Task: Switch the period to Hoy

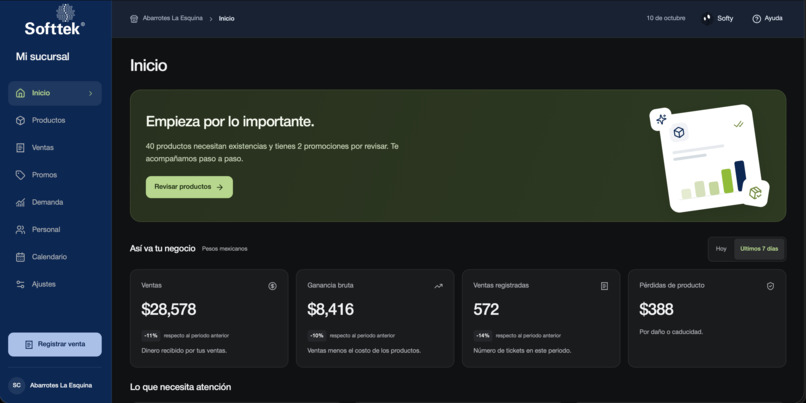Action: (721, 249)
